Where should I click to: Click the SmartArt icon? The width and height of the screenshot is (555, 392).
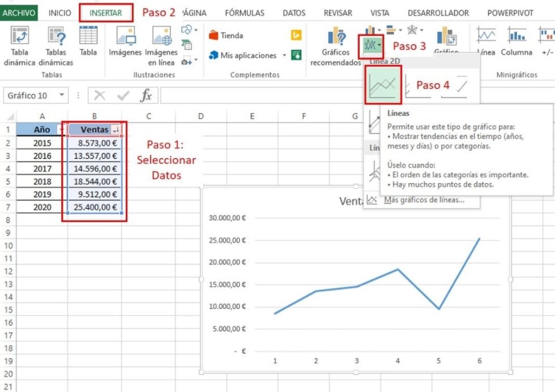pos(186,45)
